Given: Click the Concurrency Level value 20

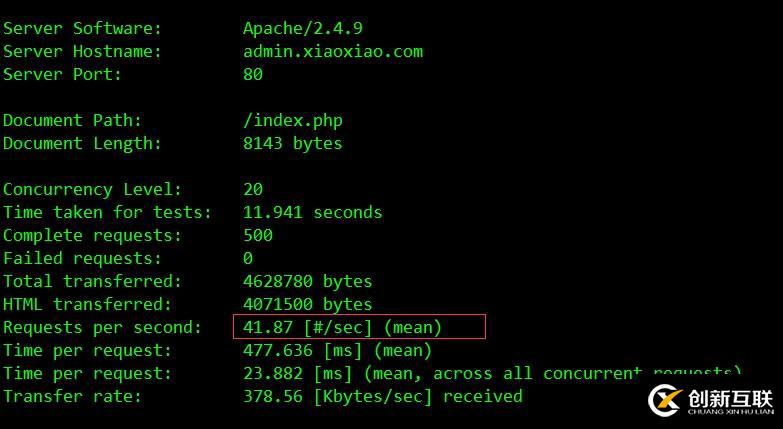Looking at the screenshot, I should (x=253, y=189).
